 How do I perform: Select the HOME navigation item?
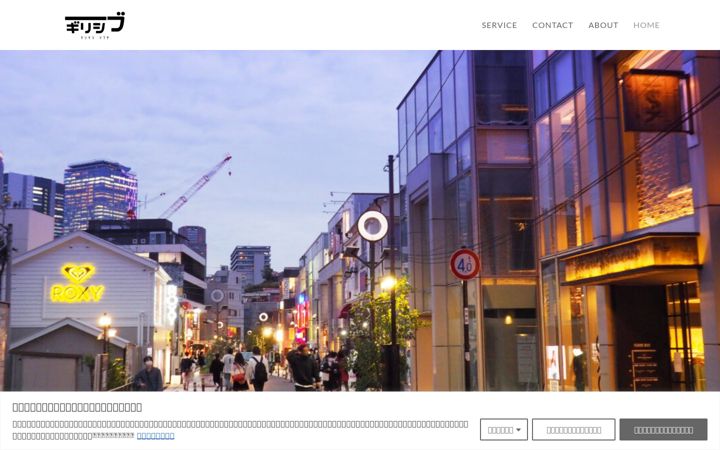click(x=646, y=25)
